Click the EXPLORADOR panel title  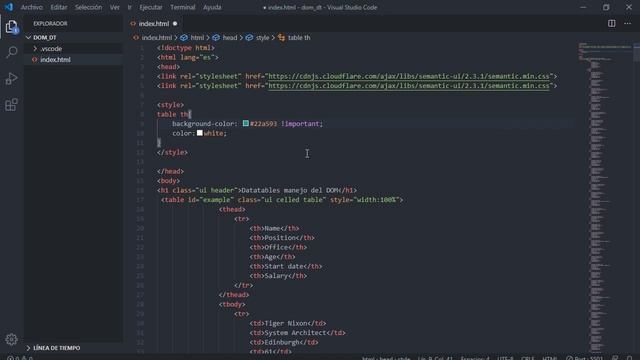tap(50, 24)
